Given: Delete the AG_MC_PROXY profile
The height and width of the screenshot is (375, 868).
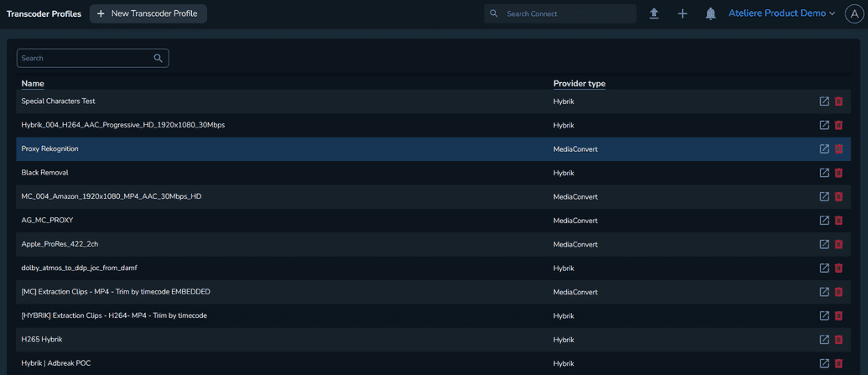Looking at the screenshot, I should click(x=839, y=221).
